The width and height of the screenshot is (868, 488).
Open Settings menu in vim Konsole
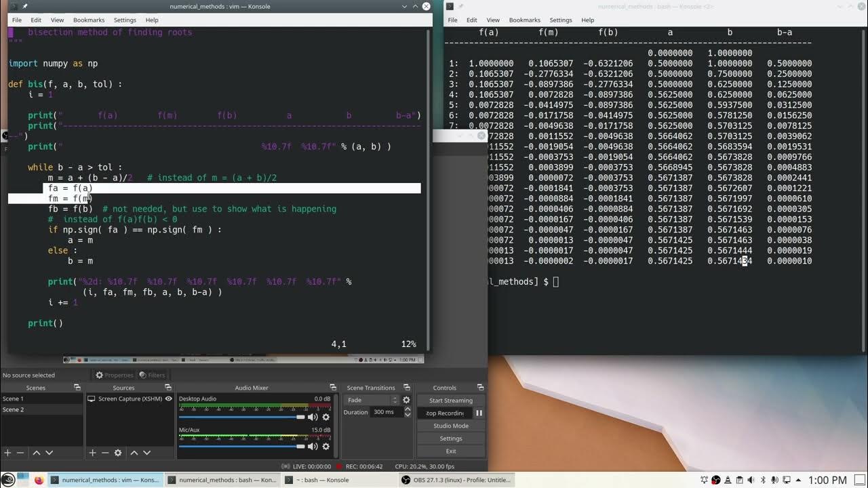[x=125, y=20]
